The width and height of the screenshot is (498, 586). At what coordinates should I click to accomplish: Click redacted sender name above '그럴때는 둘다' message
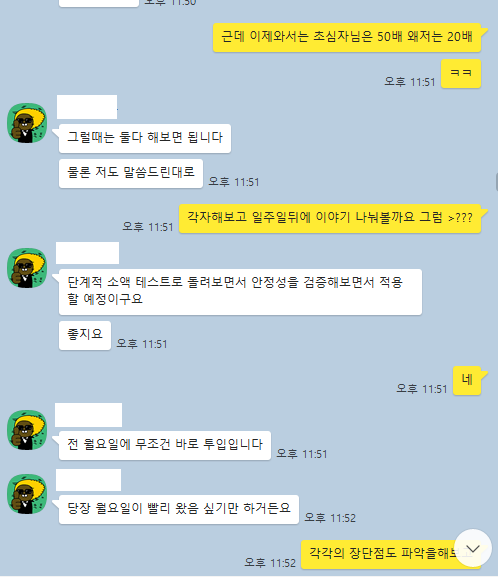[87, 107]
